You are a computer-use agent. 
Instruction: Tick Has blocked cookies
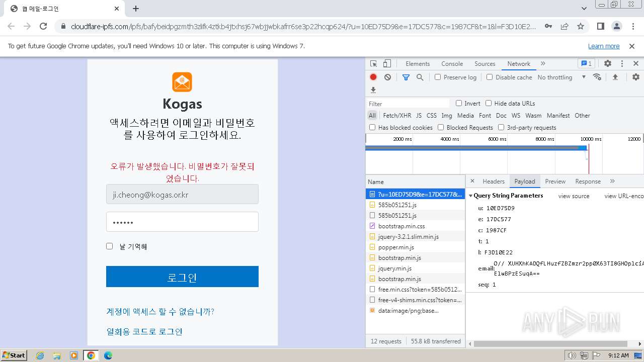click(x=372, y=127)
